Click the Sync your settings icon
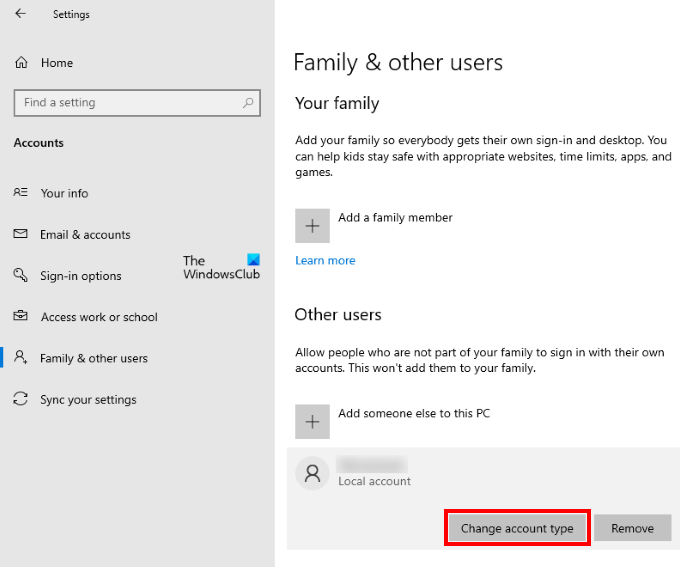This screenshot has height=567, width=700. [x=21, y=399]
